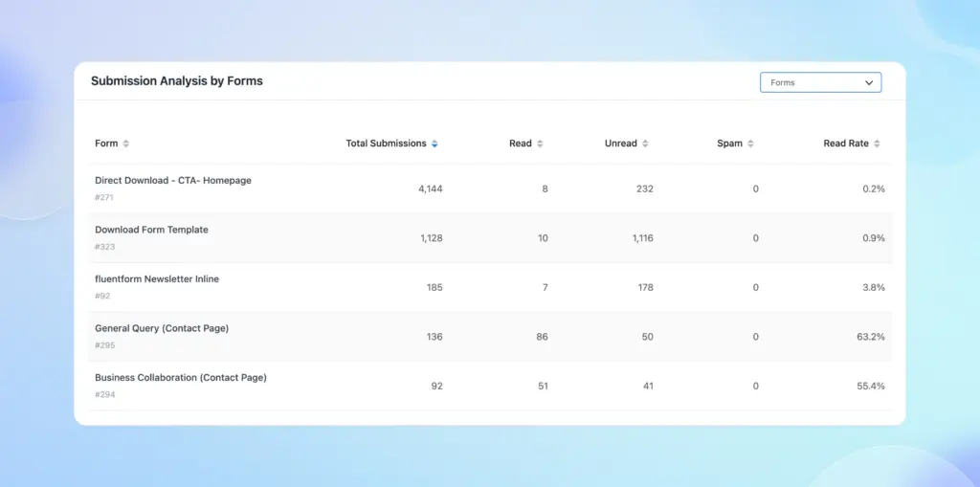
Task: Click unread count 178
Action: 646,288
